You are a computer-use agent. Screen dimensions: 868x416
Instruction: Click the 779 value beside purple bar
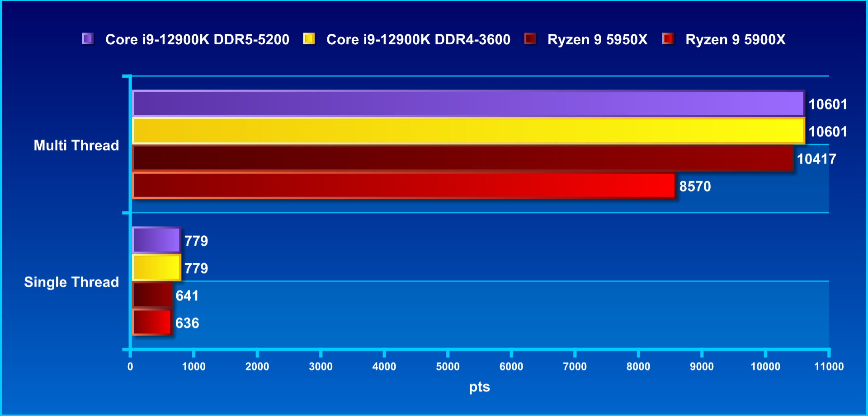196,241
